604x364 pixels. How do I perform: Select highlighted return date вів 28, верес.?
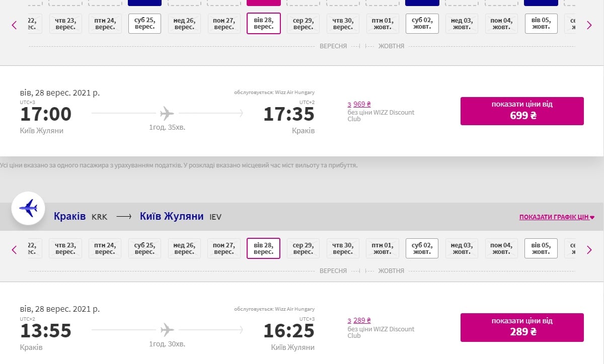pos(264,248)
